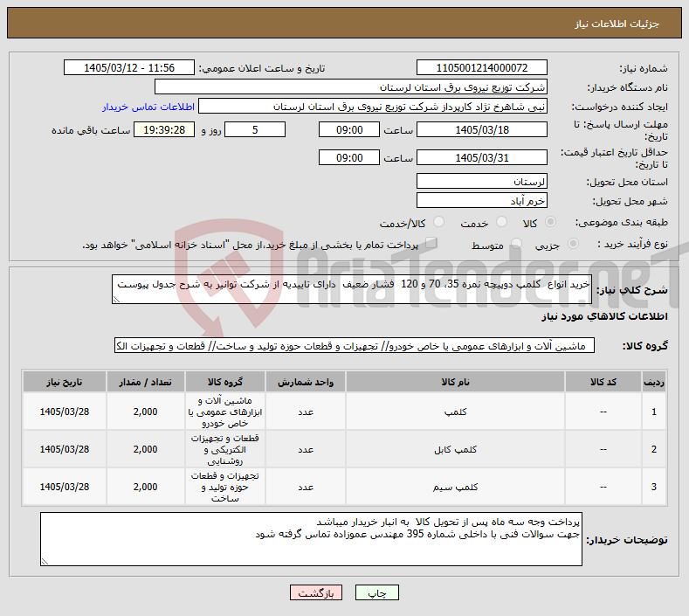Click the delivery city field خرم آباد

pos(481,200)
